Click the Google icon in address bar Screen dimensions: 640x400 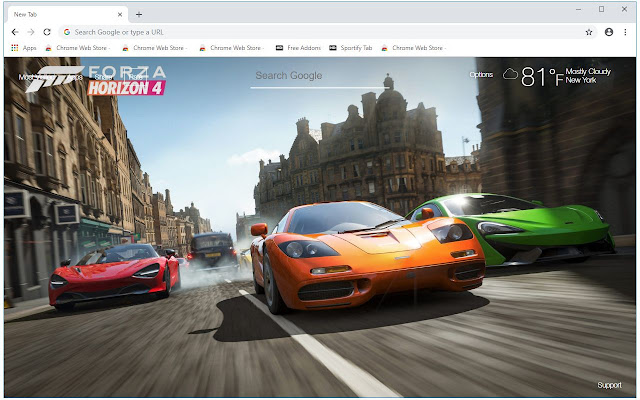[67, 32]
